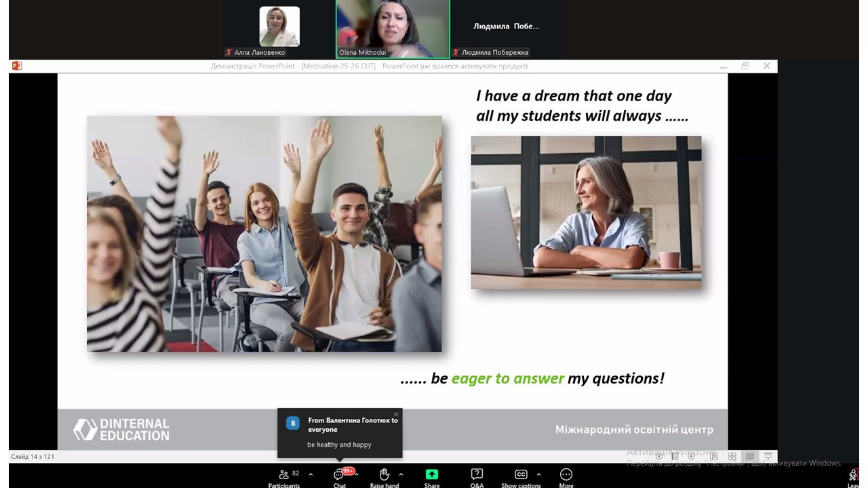This screenshot has width=868, height=488.
Task: Open the Participants panel
Action: (284, 478)
